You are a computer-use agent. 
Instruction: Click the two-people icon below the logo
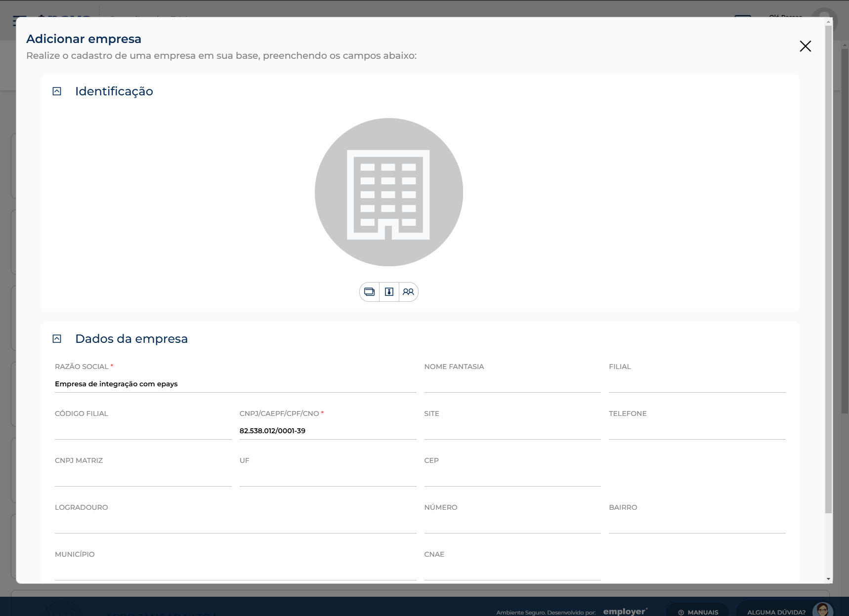tap(408, 292)
